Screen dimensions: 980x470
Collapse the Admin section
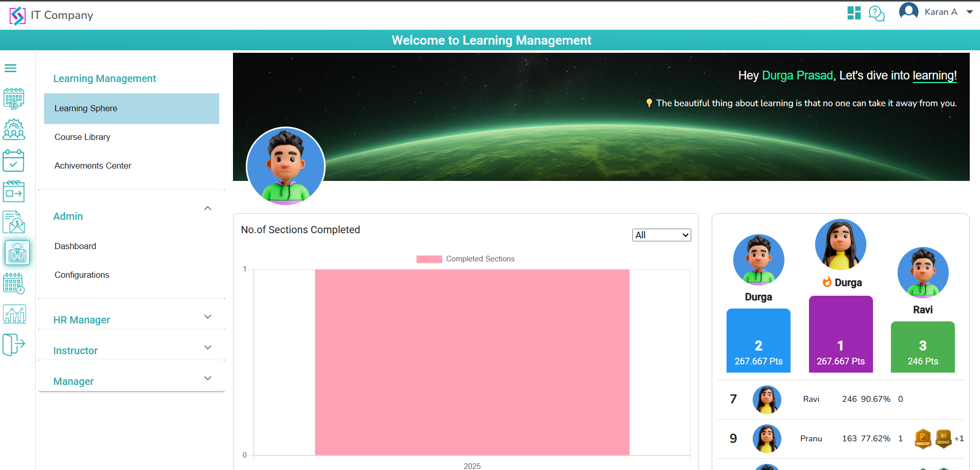point(207,208)
